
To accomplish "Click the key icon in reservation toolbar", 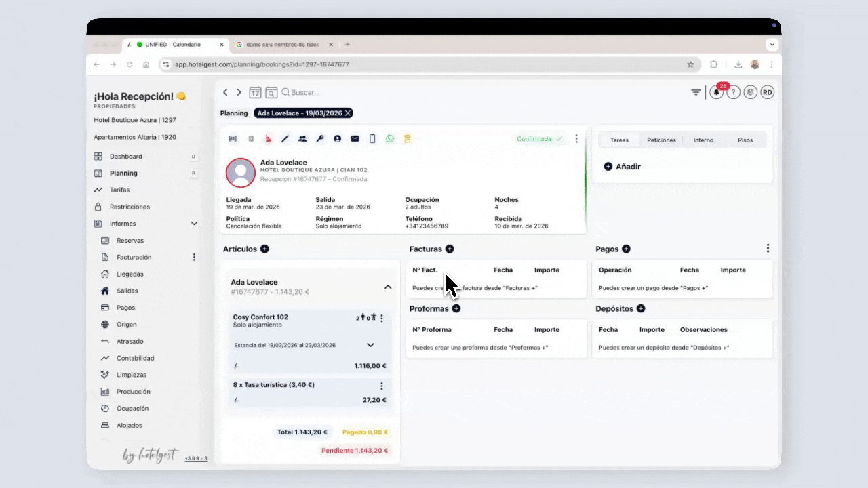I will [320, 139].
